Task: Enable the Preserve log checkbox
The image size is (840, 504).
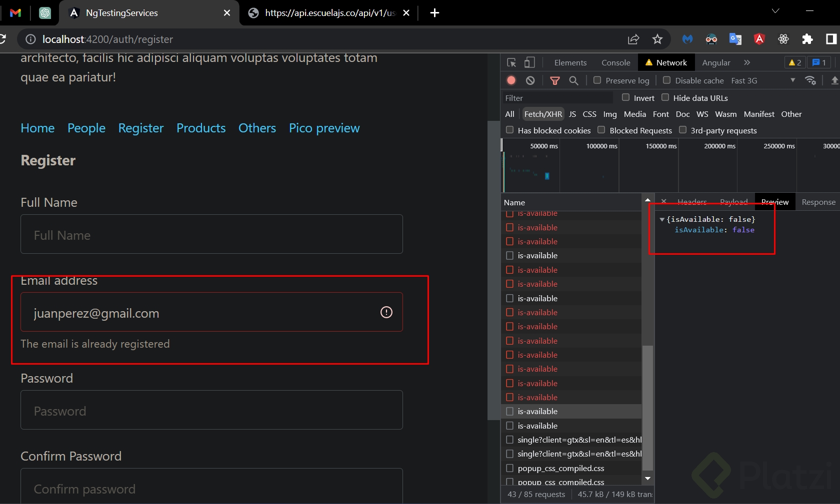Action: pyautogui.click(x=597, y=80)
